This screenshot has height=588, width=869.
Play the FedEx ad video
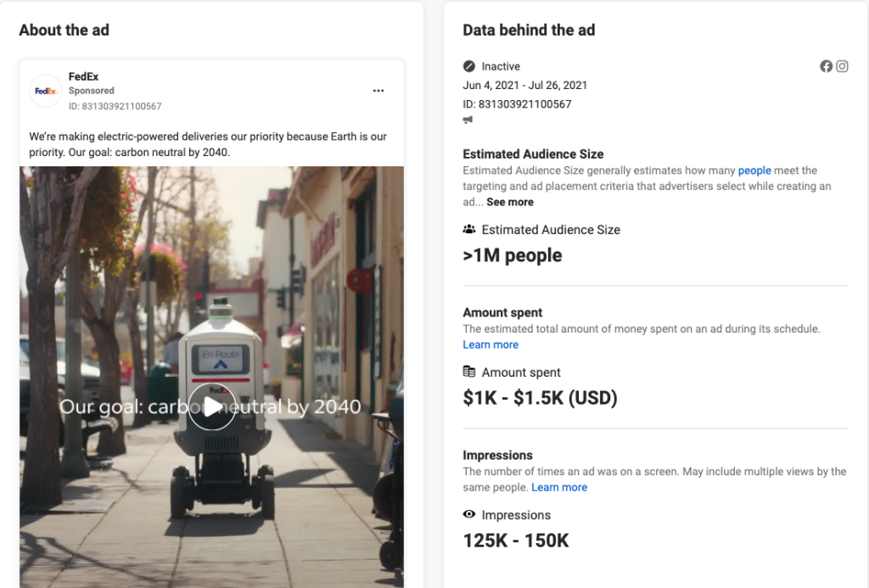(x=211, y=407)
